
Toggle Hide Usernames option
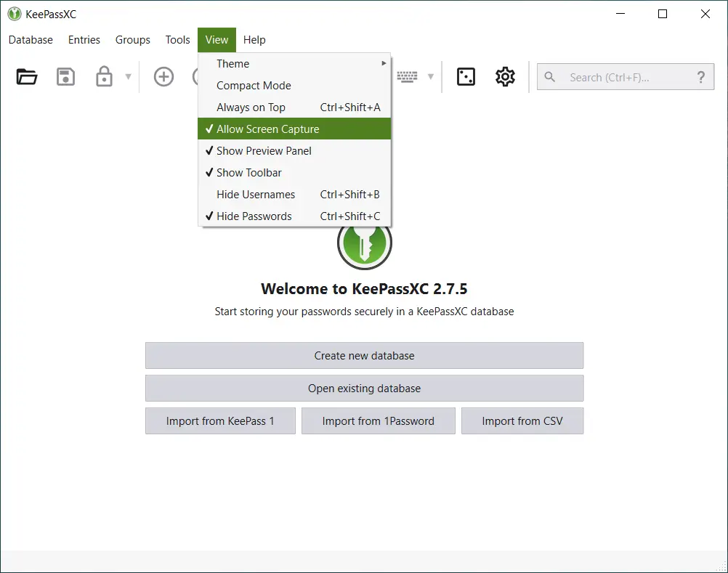coord(294,195)
